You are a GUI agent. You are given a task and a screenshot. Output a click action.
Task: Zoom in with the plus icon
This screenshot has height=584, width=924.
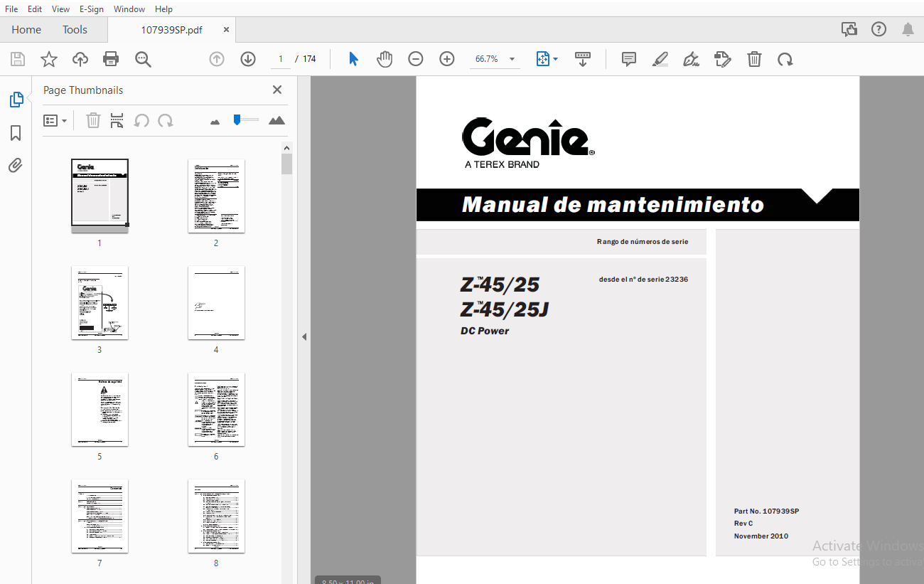click(x=447, y=59)
